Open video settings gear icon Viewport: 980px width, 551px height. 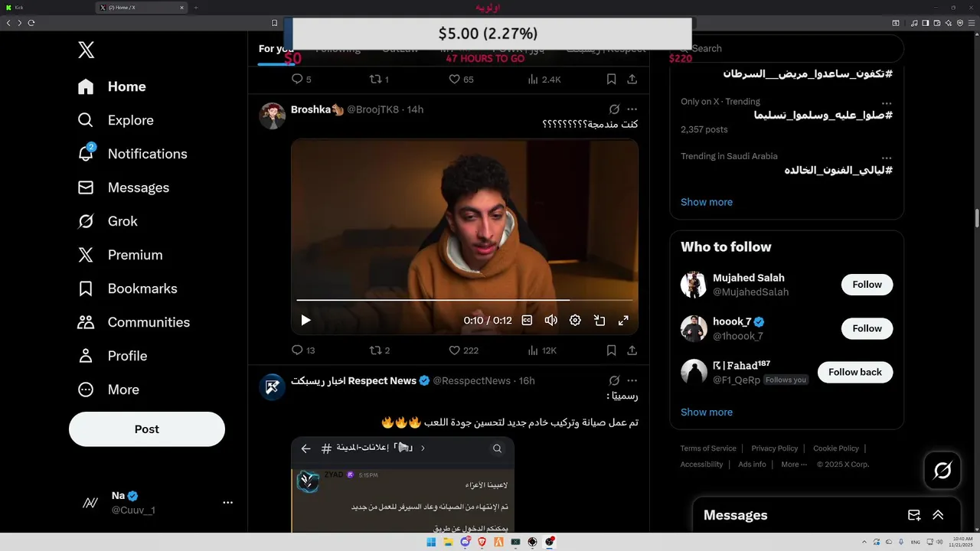point(575,321)
